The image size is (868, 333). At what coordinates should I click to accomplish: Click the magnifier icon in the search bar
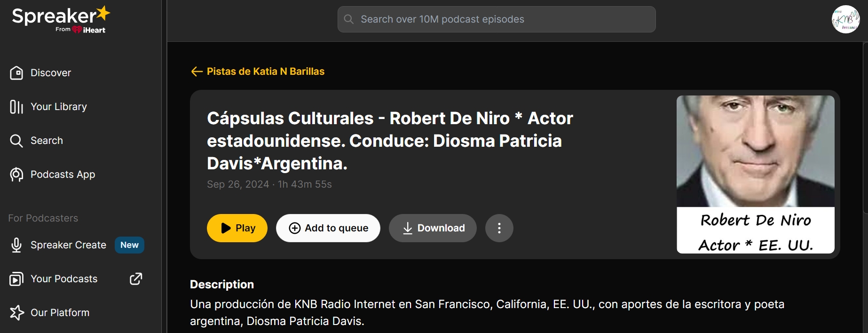(349, 19)
